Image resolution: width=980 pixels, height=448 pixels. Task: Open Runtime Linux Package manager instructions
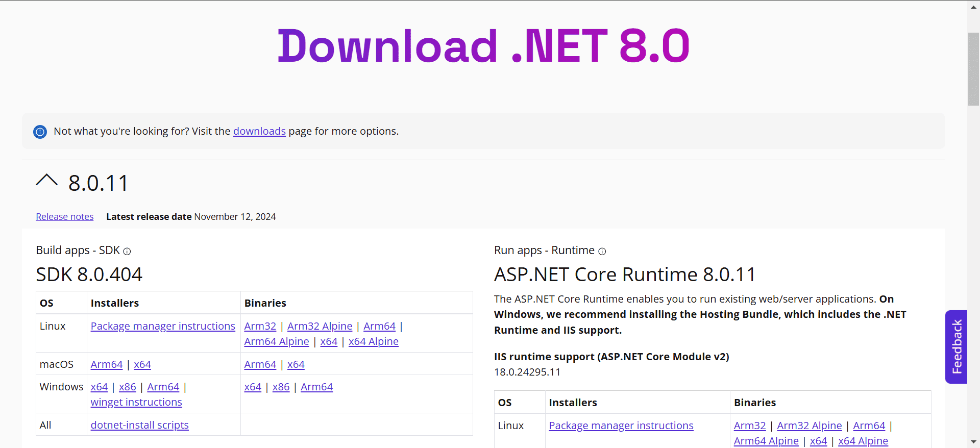tap(621, 426)
